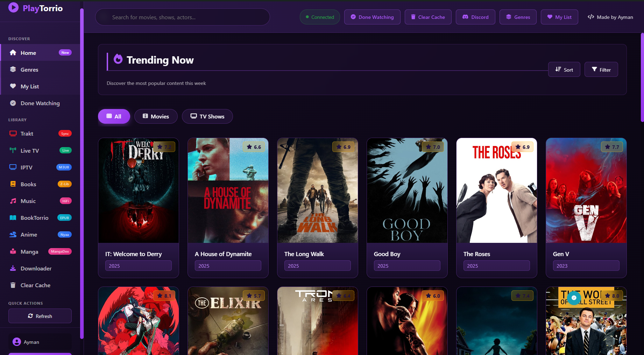Switch to the Movies filter pill
This screenshot has width=644, height=355.
click(x=156, y=116)
